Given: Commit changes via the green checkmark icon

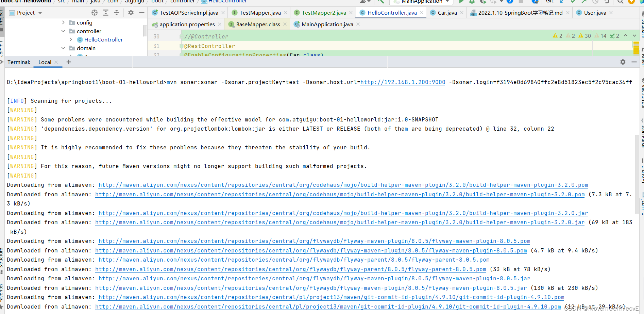Looking at the screenshot, I should [573, 2].
